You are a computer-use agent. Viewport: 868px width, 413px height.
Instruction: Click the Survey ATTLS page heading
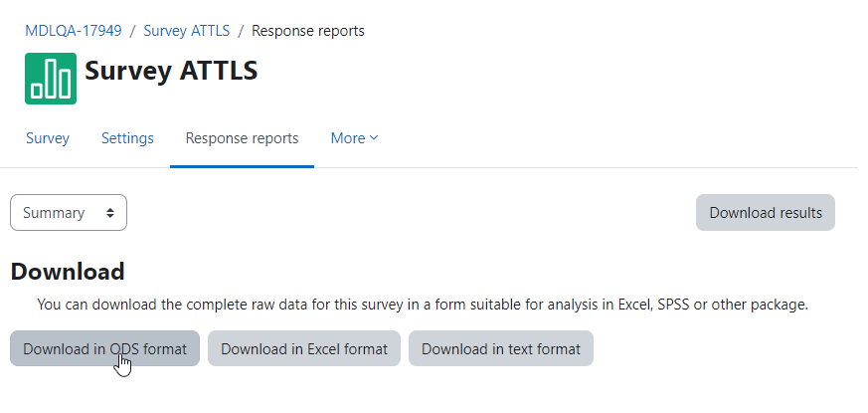171,71
